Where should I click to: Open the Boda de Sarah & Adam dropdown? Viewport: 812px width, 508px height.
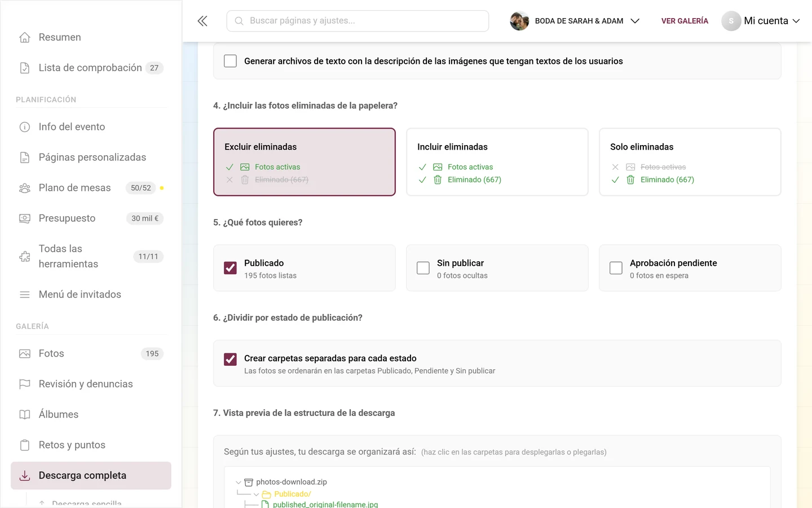575,21
